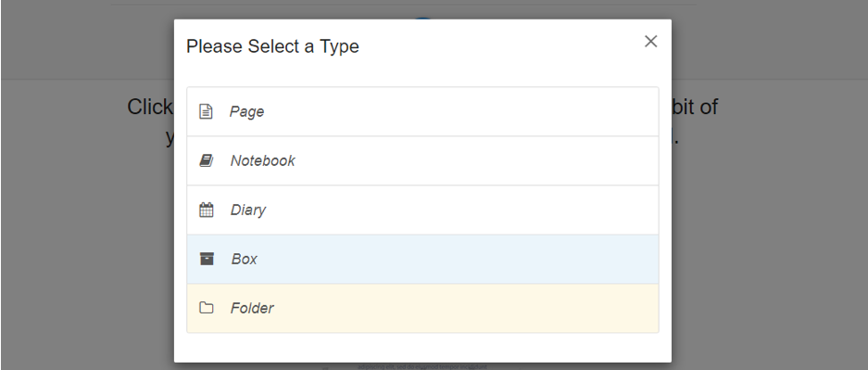Click the Page document icon
This screenshot has width=868, height=370.
pyautogui.click(x=206, y=112)
